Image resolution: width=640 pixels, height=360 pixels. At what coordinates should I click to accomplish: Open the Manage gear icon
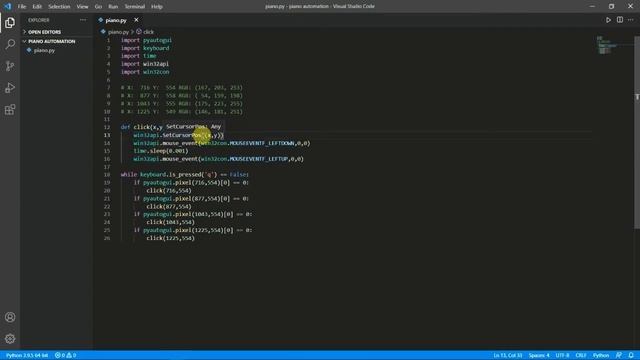pos(10,338)
